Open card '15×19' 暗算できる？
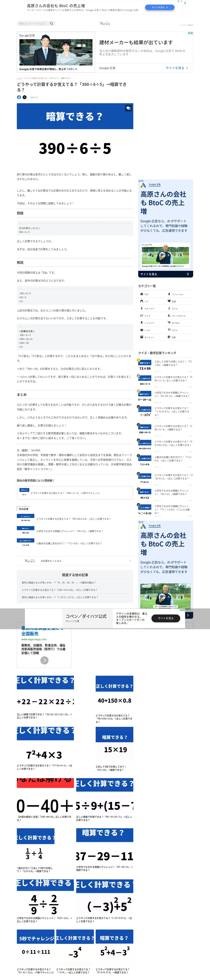This screenshot has height=980, width=210. point(114,749)
